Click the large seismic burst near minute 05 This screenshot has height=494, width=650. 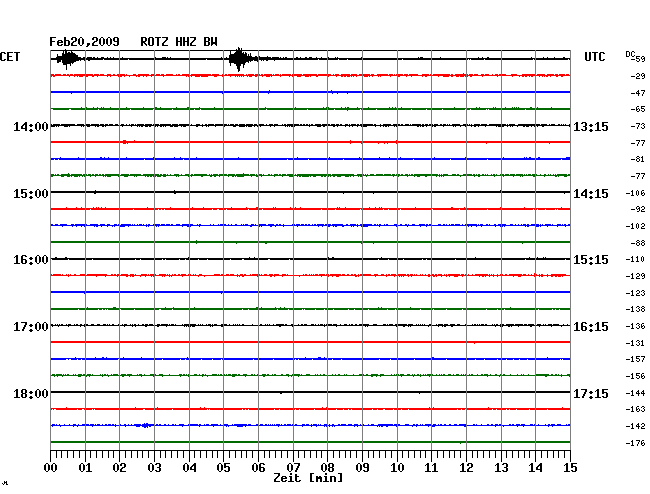[240, 59]
